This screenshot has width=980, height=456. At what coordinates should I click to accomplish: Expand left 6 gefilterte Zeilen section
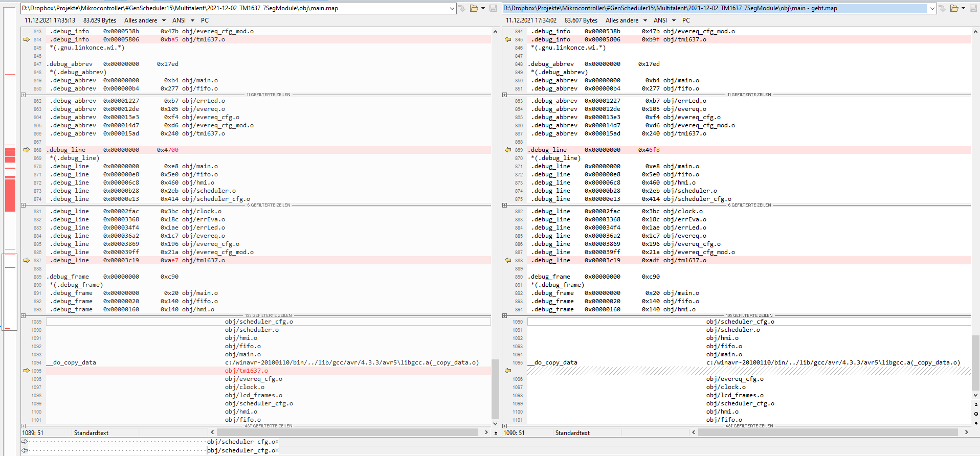click(x=23, y=205)
